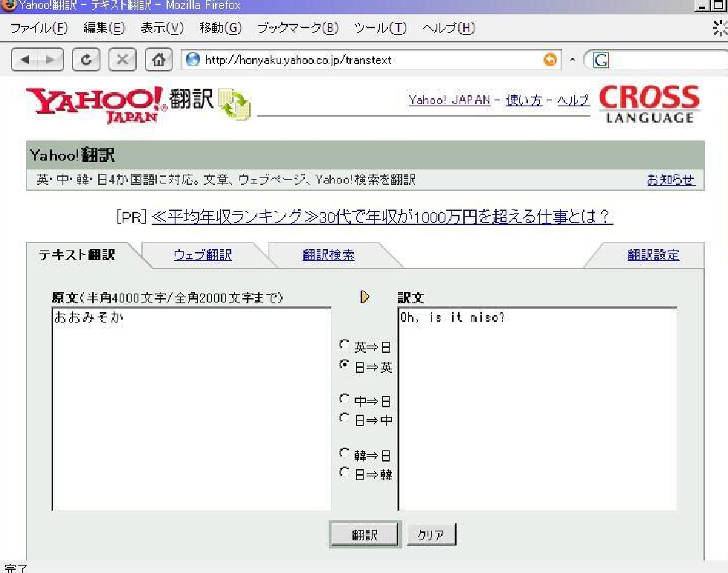Select the 日⇒英 radio button
The width and height of the screenshot is (728, 573).
[x=344, y=364]
